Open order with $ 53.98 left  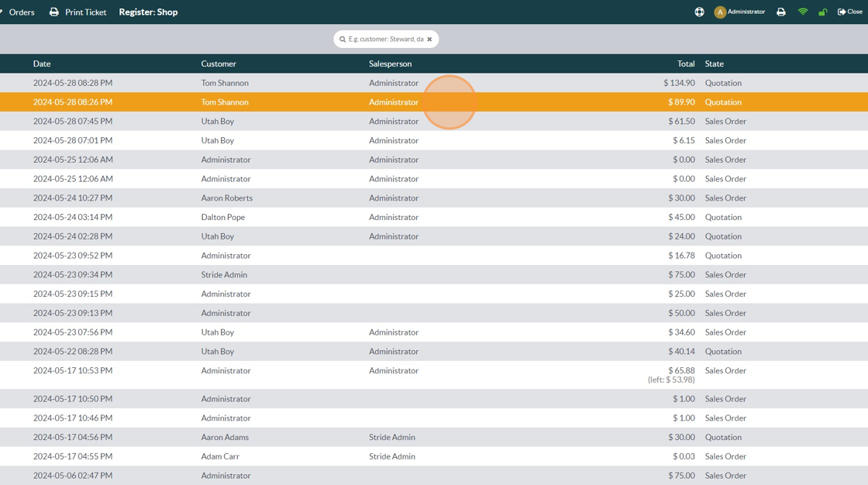click(434, 375)
